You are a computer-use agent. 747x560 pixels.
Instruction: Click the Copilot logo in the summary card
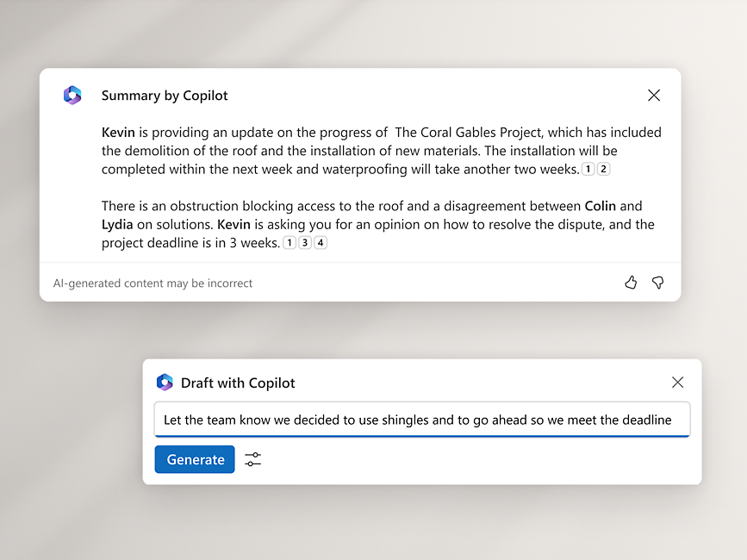[72, 95]
